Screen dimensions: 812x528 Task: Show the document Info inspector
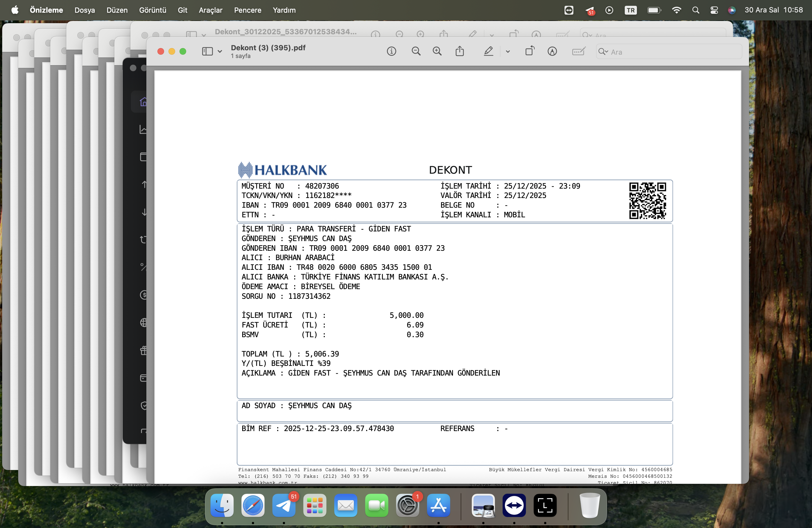coord(391,52)
